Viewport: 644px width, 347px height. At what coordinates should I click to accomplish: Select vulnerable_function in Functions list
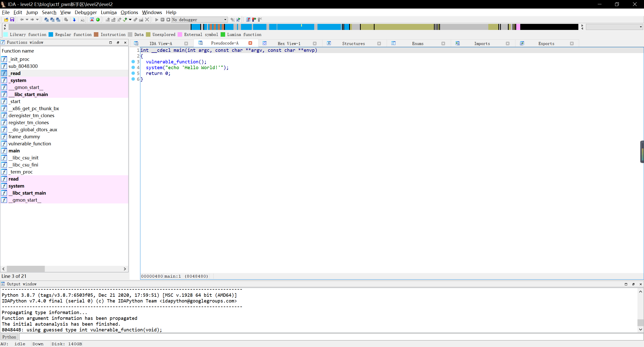[30, 144]
